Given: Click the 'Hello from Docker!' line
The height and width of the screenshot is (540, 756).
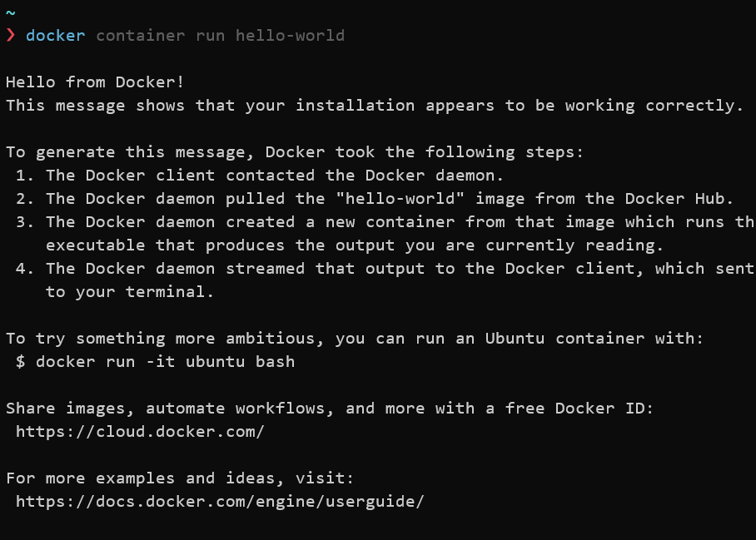Looking at the screenshot, I should click(x=95, y=82).
